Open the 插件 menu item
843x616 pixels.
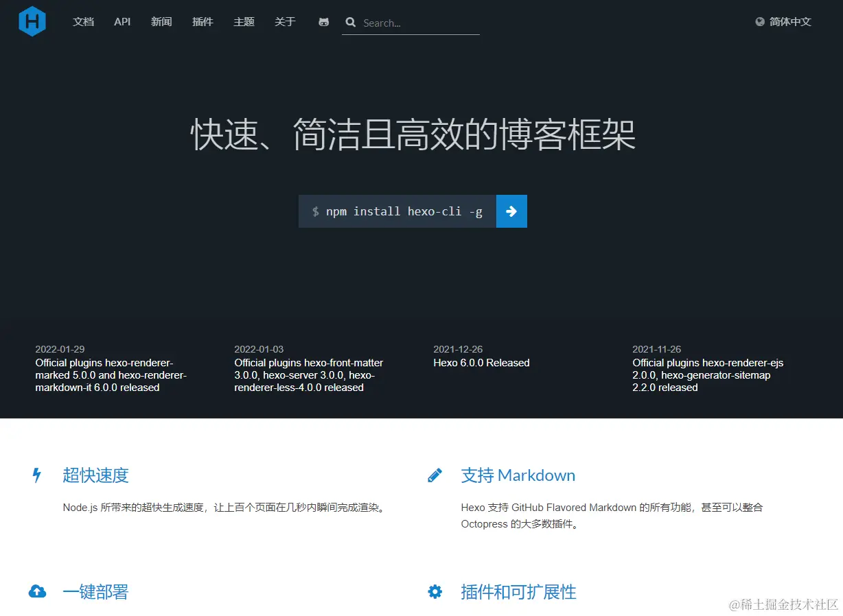coord(203,22)
